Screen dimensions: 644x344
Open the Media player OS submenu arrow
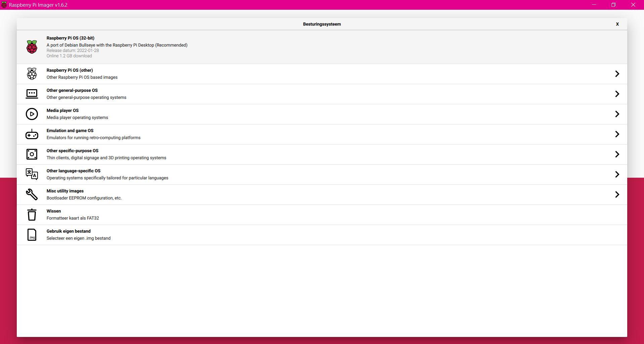(x=617, y=114)
